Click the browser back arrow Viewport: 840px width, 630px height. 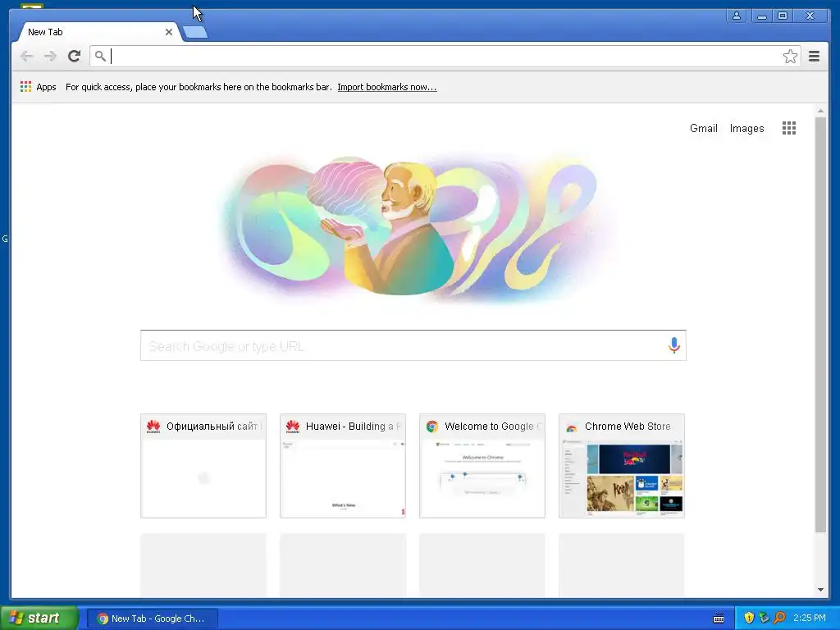pos(26,57)
